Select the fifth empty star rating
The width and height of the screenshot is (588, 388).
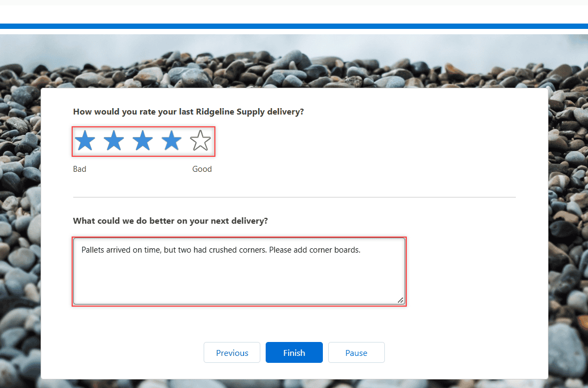point(200,140)
